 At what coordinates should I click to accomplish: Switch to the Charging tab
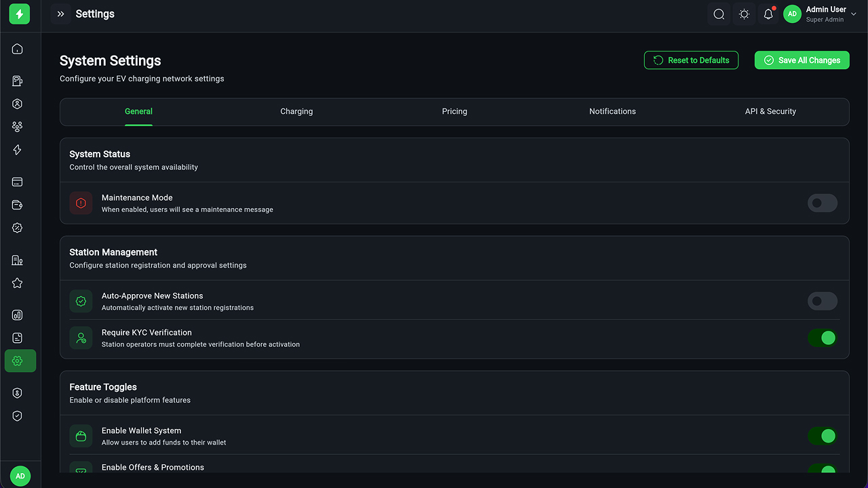coord(296,112)
